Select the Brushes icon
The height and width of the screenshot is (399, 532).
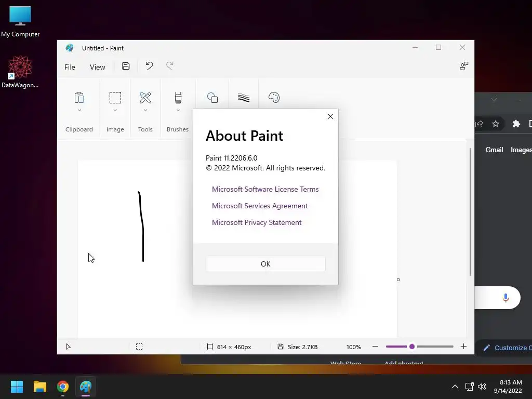pos(178,98)
